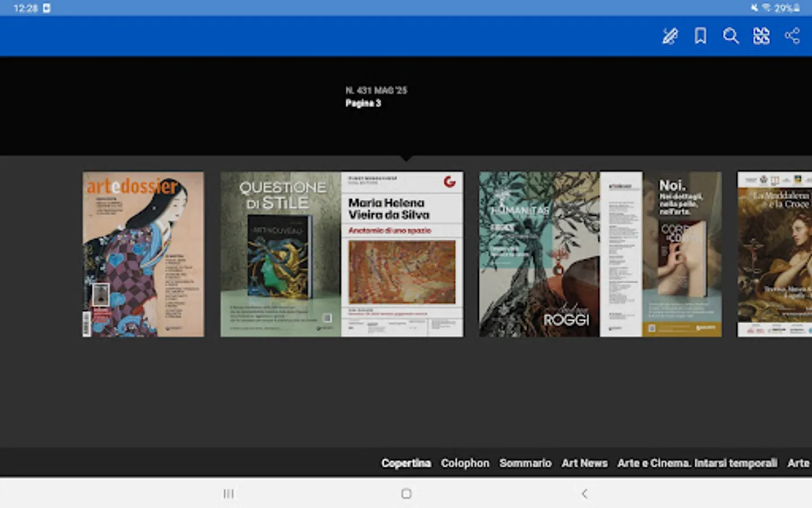Tap the Wi-Fi icon in the status bar
The width and height of the screenshot is (812, 508).
[x=767, y=8]
